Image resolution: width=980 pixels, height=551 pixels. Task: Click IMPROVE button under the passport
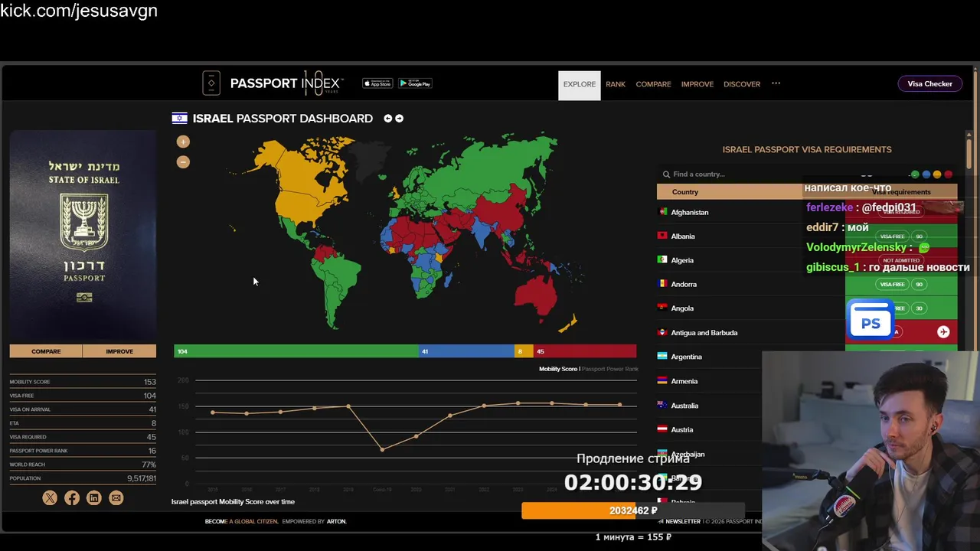[x=119, y=351]
